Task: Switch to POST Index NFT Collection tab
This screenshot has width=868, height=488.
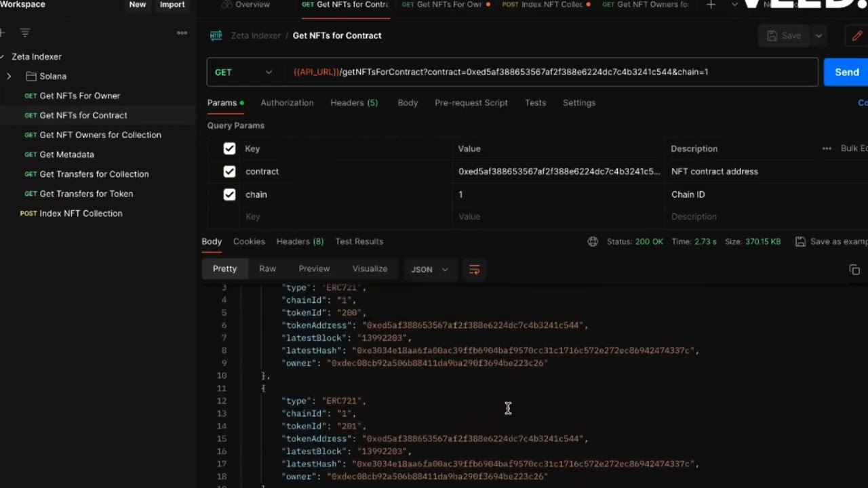Action: pyautogui.click(x=546, y=5)
